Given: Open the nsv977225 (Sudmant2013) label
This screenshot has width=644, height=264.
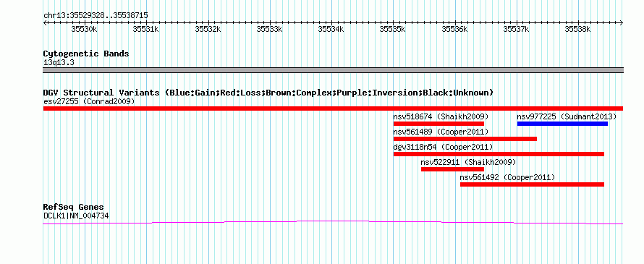Looking at the screenshot, I should (567, 116).
